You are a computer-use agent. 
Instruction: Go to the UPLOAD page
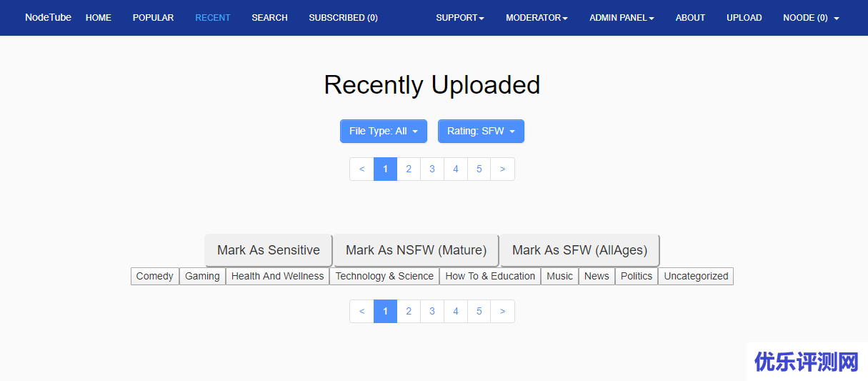click(744, 18)
